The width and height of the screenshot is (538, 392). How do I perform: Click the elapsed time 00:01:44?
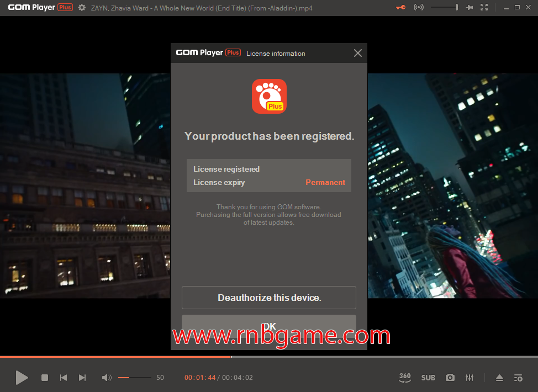click(200, 378)
